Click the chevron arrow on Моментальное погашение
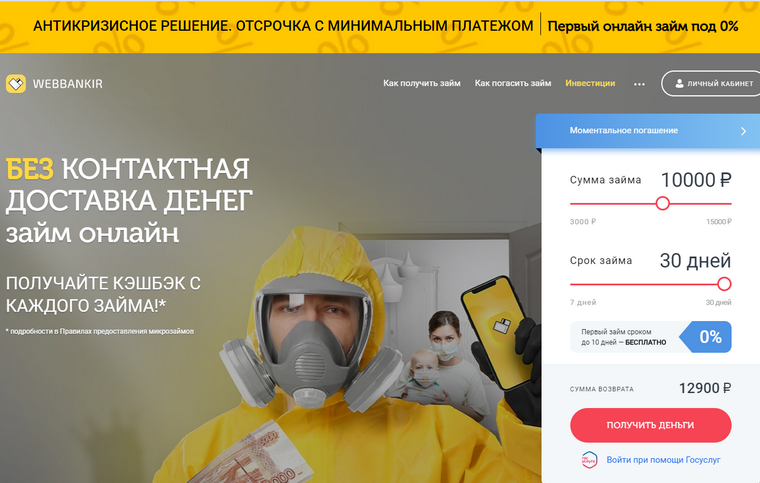The image size is (760, 483). [x=744, y=131]
